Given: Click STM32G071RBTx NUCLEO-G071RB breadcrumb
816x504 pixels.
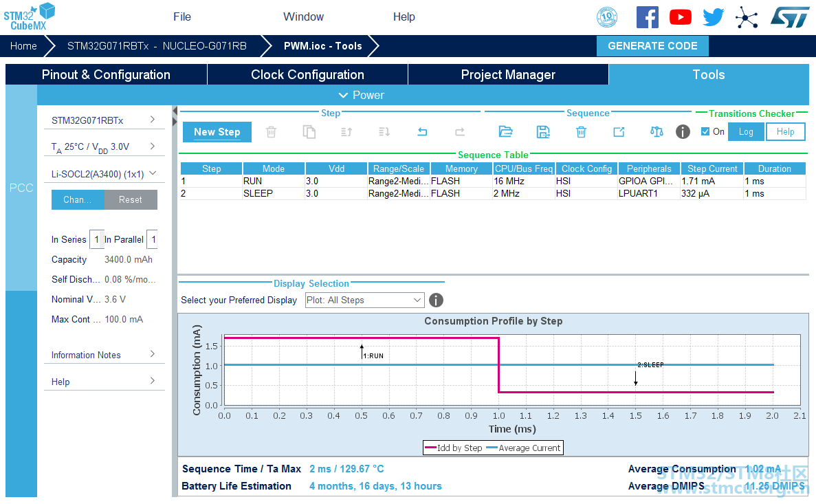Looking at the screenshot, I should coord(157,46).
